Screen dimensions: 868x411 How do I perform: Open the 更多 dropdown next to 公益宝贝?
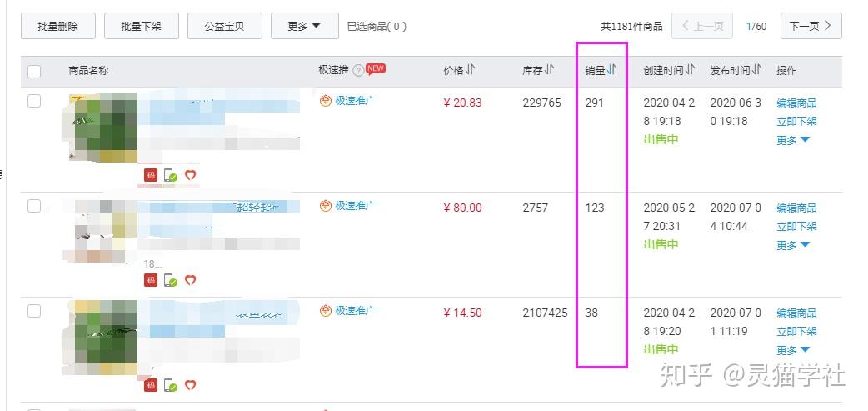point(304,26)
